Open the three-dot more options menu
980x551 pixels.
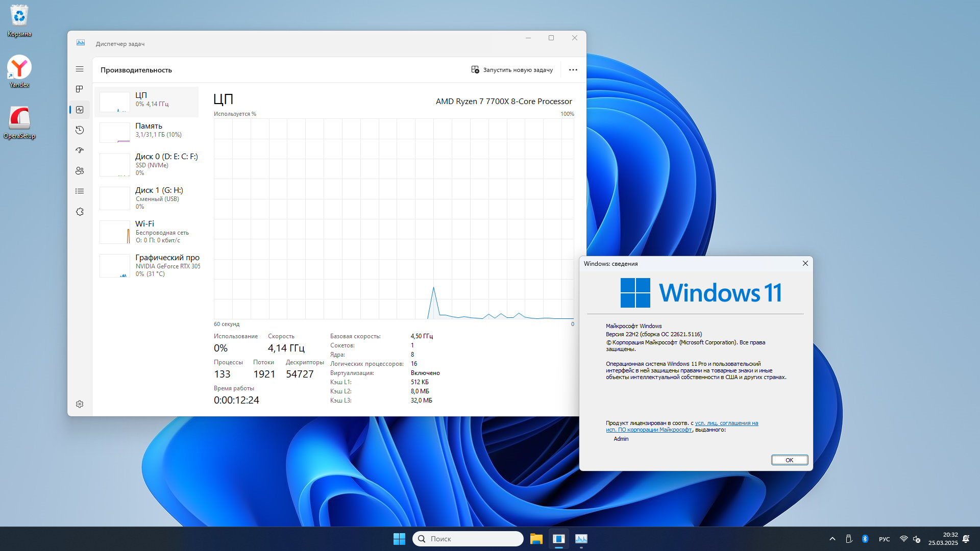pos(573,70)
